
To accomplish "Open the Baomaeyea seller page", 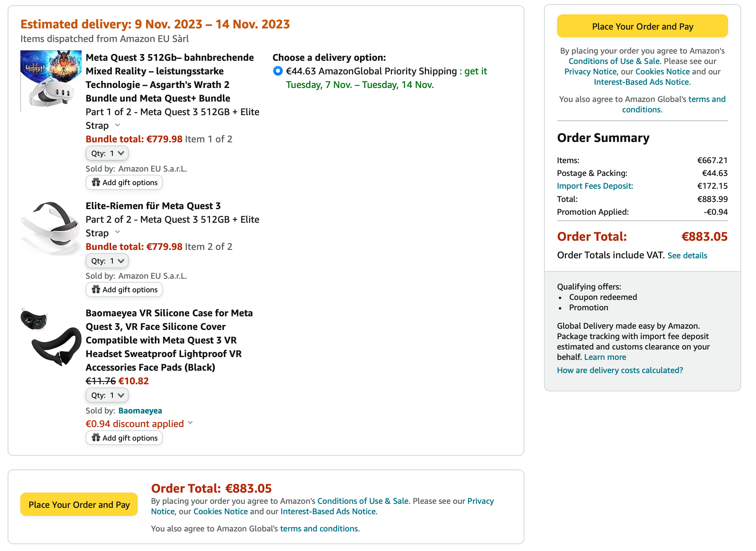I will (x=140, y=410).
